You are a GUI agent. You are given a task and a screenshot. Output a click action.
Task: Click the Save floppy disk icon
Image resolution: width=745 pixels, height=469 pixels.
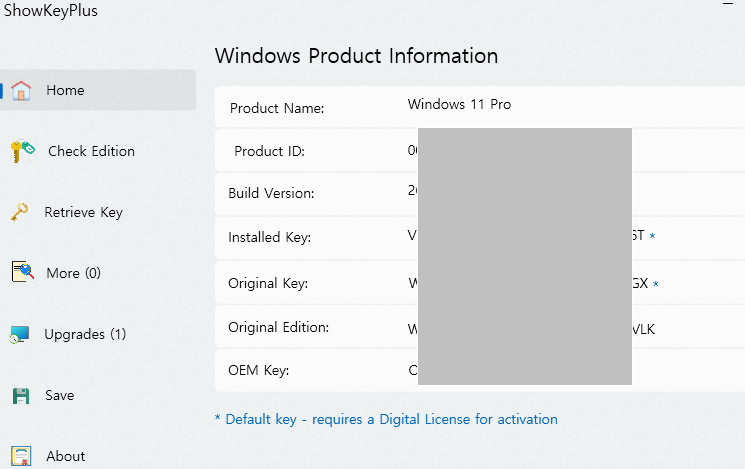(x=21, y=396)
